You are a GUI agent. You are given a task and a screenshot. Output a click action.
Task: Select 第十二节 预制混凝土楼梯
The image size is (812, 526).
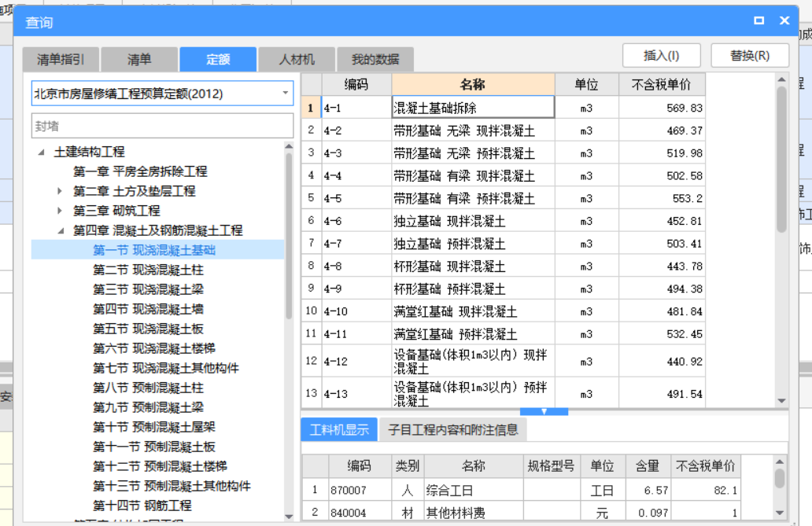[x=160, y=466]
